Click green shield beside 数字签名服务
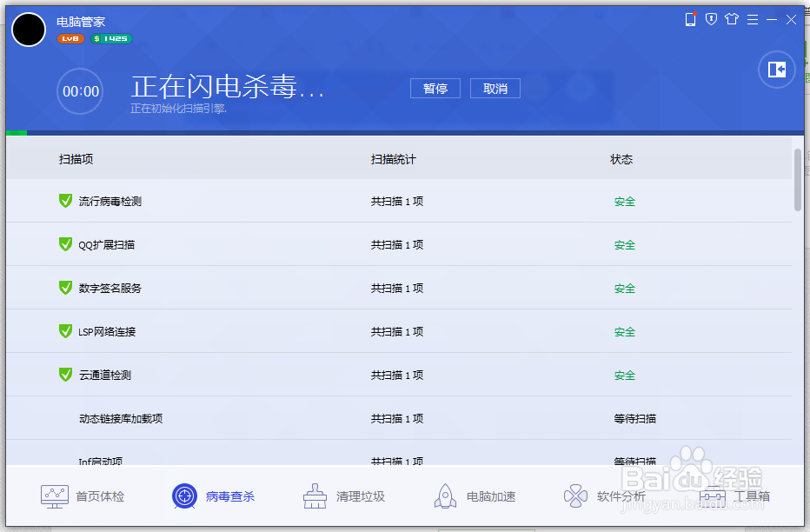 coord(65,287)
